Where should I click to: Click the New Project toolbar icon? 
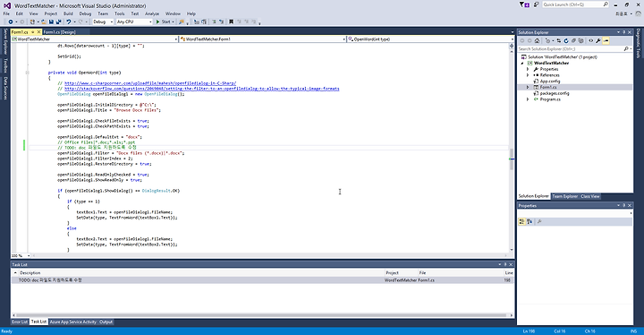(32, 21)
